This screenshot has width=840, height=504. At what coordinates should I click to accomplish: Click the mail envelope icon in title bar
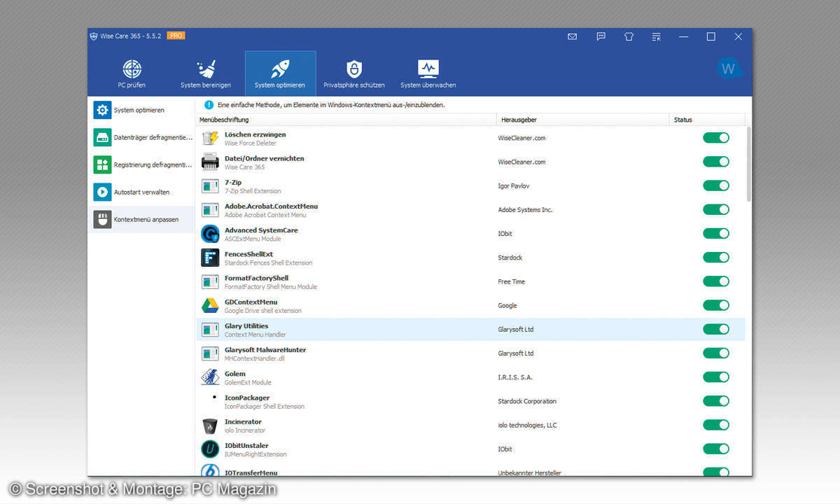tap(573, 36)
